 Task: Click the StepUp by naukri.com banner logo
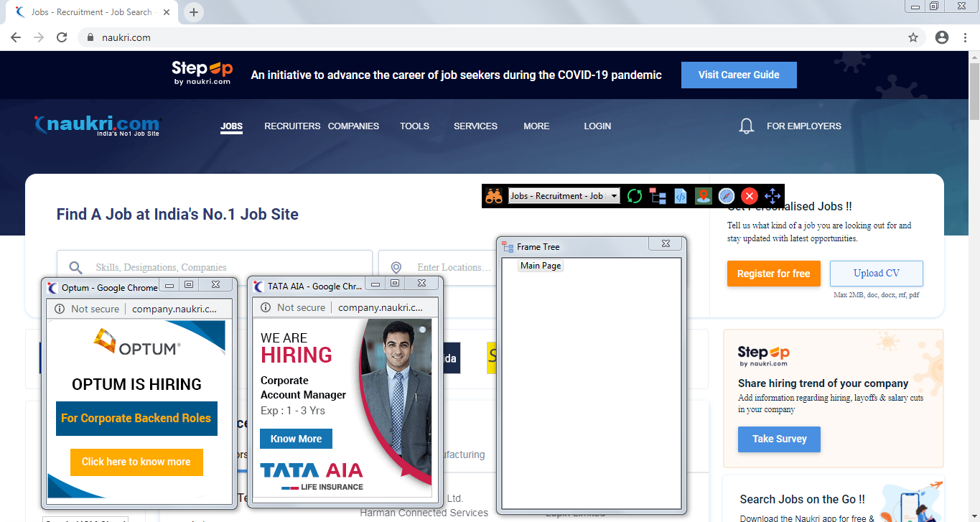(x=202, y=73)
